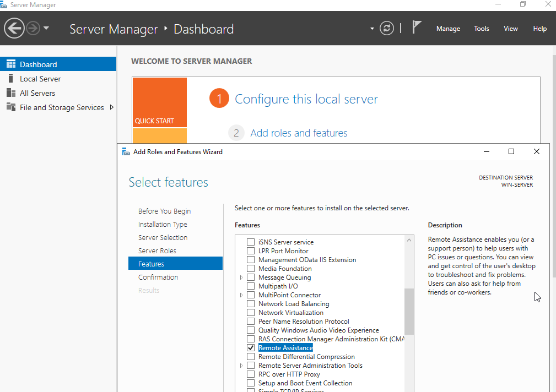556x392 pixels.
Task: Open the Tools menu
Action: coord(482,29)
